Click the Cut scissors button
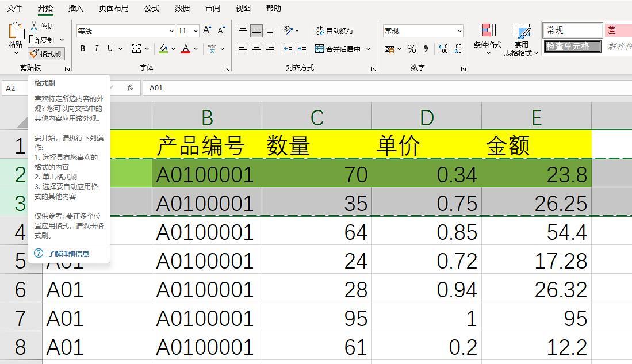 point(43,26)
